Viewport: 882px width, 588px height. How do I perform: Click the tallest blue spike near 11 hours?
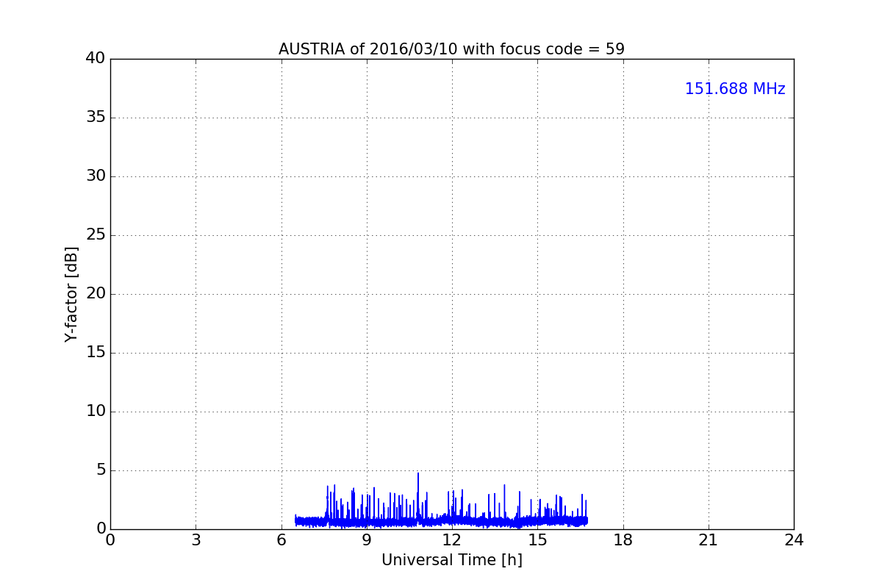tap(418, 496)
